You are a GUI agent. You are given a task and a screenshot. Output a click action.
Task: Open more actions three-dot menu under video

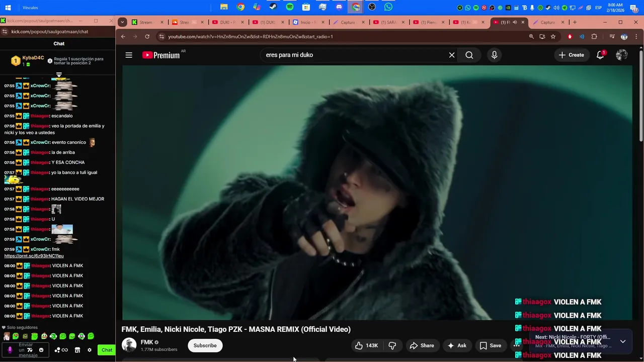point(516,345)
